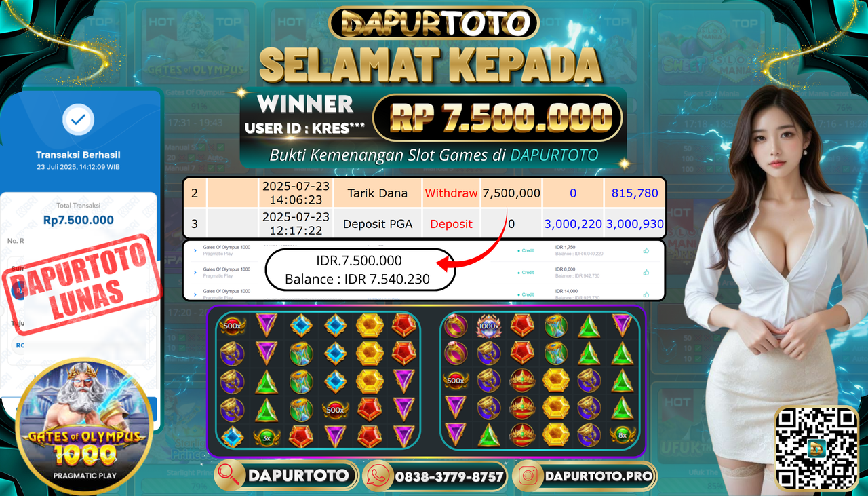Click the 0838-3779-8757 phone number

[x=449, y=476]
